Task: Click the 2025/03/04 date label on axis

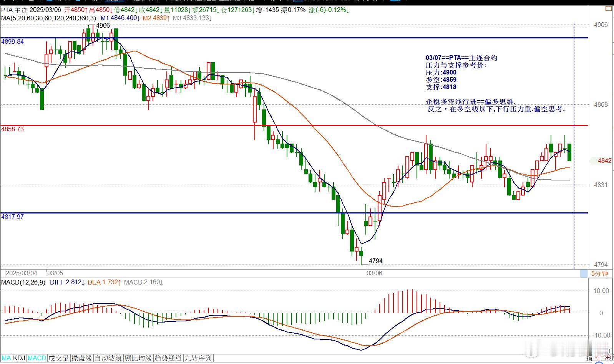Action: coord(22,273)
